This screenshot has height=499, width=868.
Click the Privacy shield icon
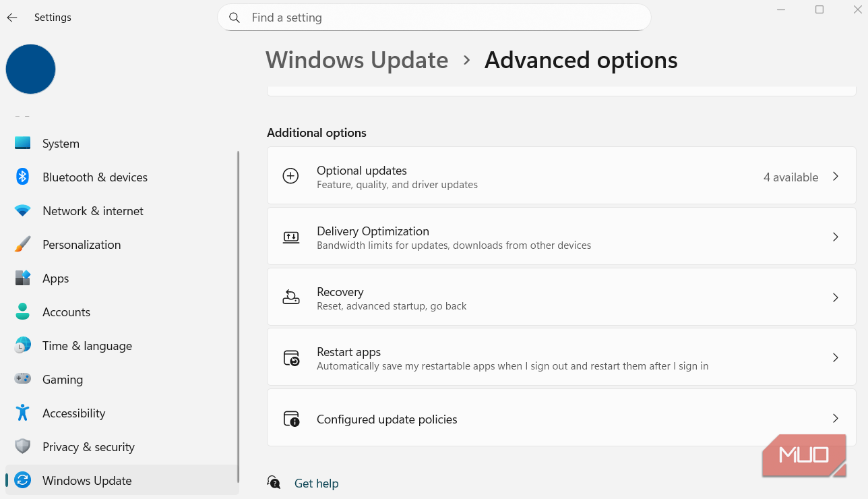tap(23, 446)
